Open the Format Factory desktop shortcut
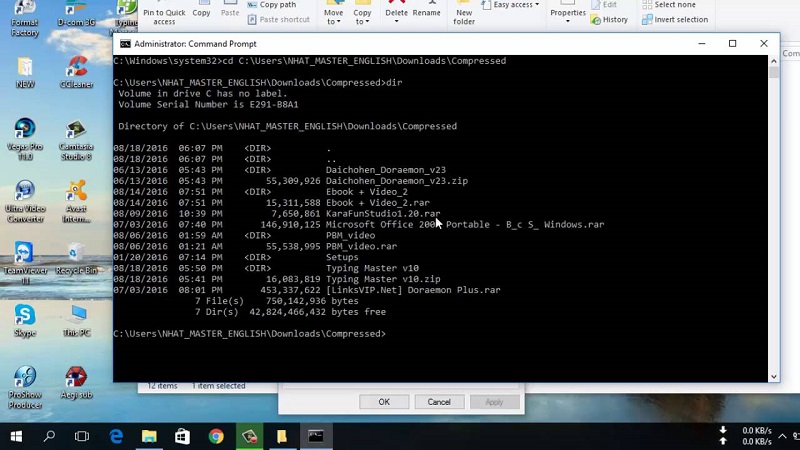The image size is (800, 450). (x=24, y=19)
